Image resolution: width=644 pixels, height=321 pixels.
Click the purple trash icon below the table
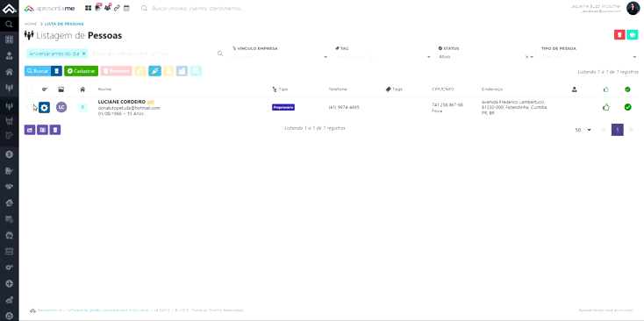pos(55,130)
